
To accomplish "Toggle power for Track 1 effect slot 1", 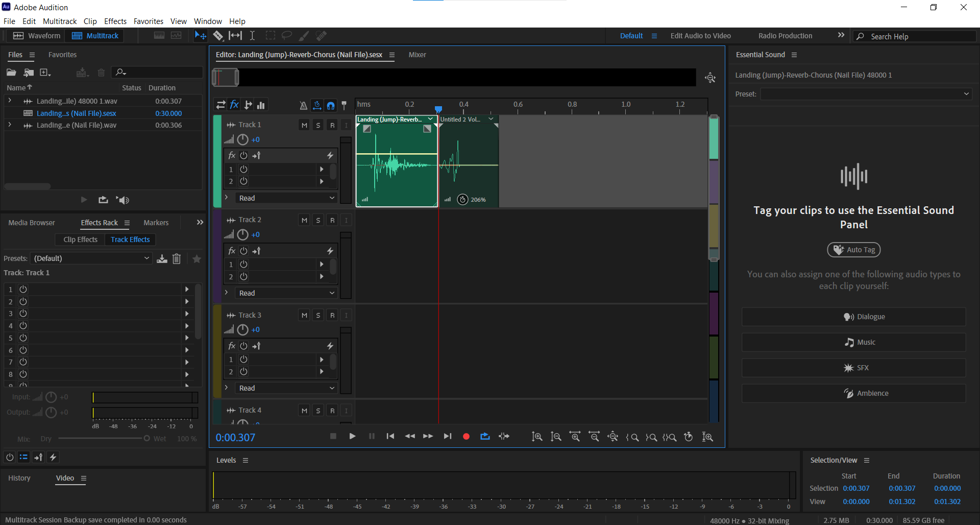I will [243, 169].
